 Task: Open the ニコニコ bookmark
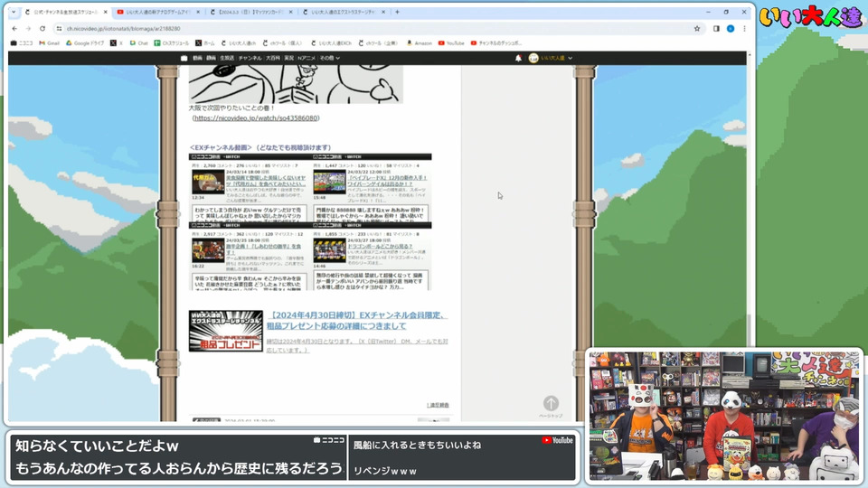coord(22,42)
